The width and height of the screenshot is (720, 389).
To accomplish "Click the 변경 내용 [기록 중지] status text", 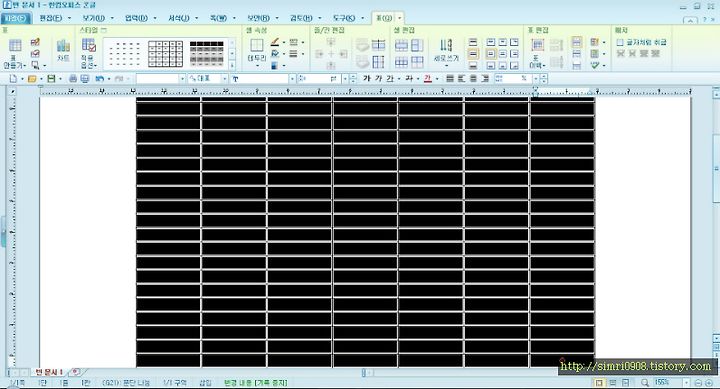I will tap(255, 382).
